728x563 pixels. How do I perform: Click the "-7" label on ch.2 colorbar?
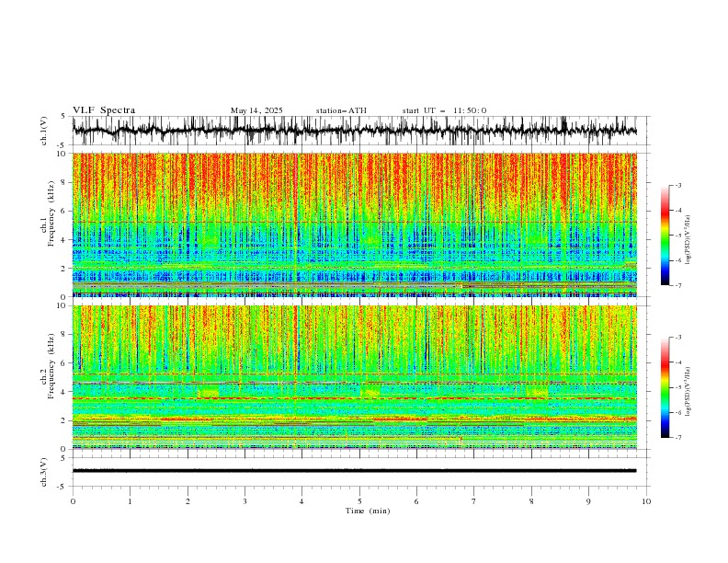678,438
